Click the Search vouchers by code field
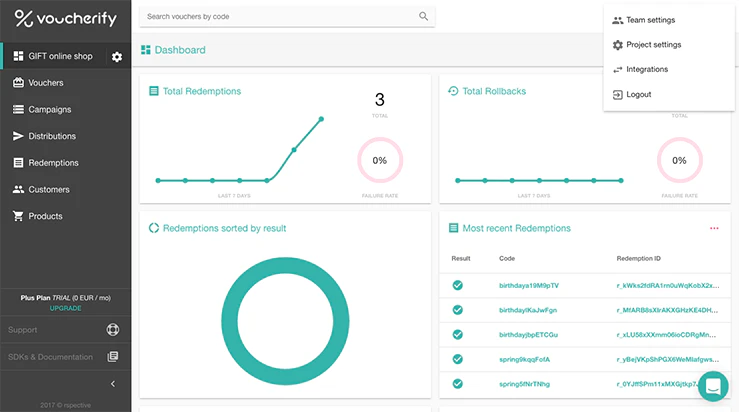 [287, 16]
